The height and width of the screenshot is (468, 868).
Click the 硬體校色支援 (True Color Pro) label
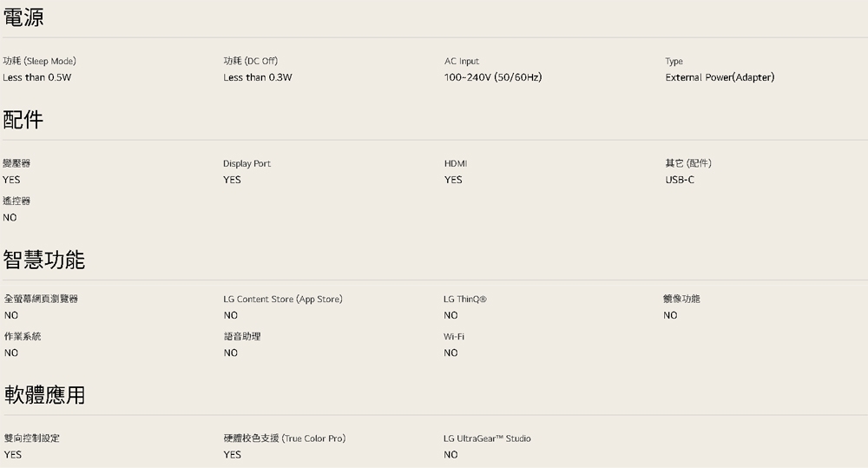pos(285,438)
